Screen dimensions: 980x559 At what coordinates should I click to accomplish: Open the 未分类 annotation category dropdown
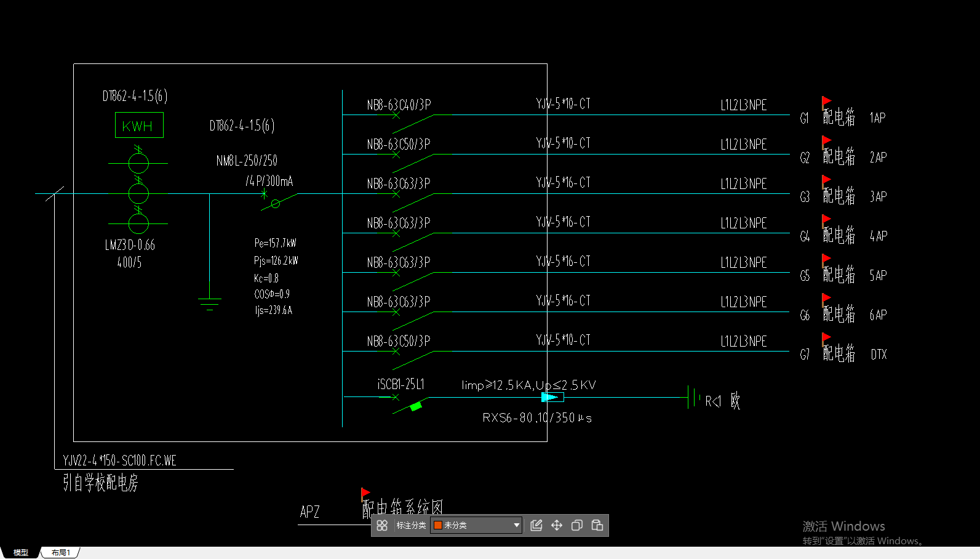[476, 525]
